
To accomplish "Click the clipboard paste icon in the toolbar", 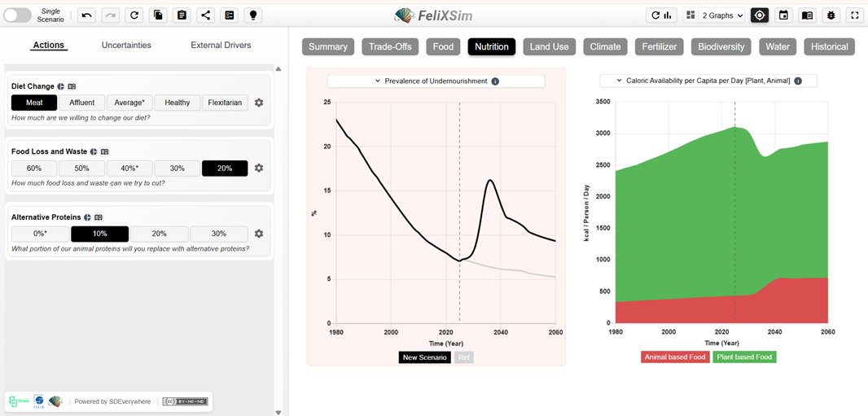I will click(x=182, y=15).
